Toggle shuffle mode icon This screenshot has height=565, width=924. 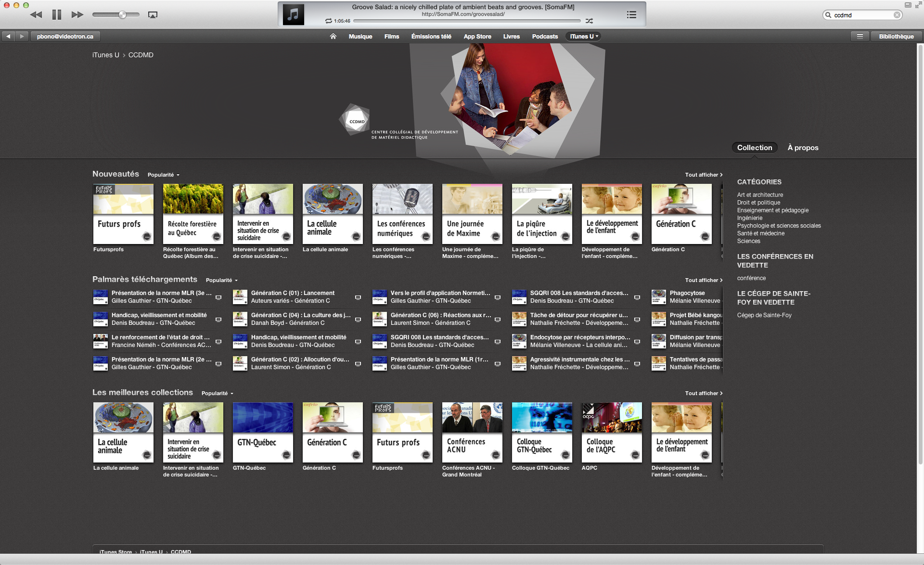click(589, 21)
